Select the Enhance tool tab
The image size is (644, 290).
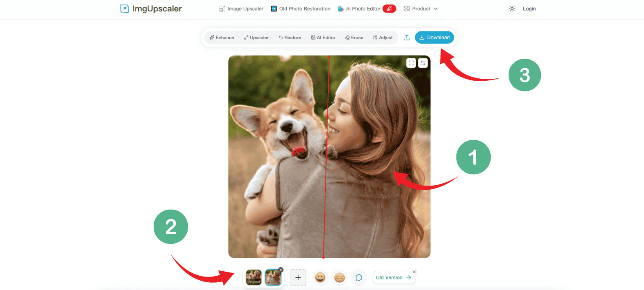[222, 38]
